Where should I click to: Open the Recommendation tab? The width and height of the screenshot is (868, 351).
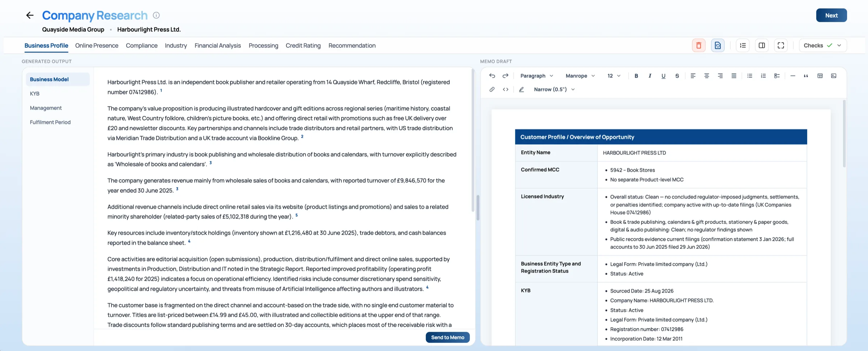point(352,46)
